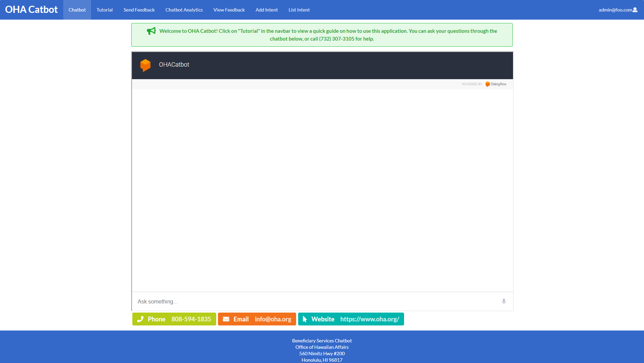Click the Dialogflow powered-by logo
The image size is (644, 363).
click(x=496, y=84)
